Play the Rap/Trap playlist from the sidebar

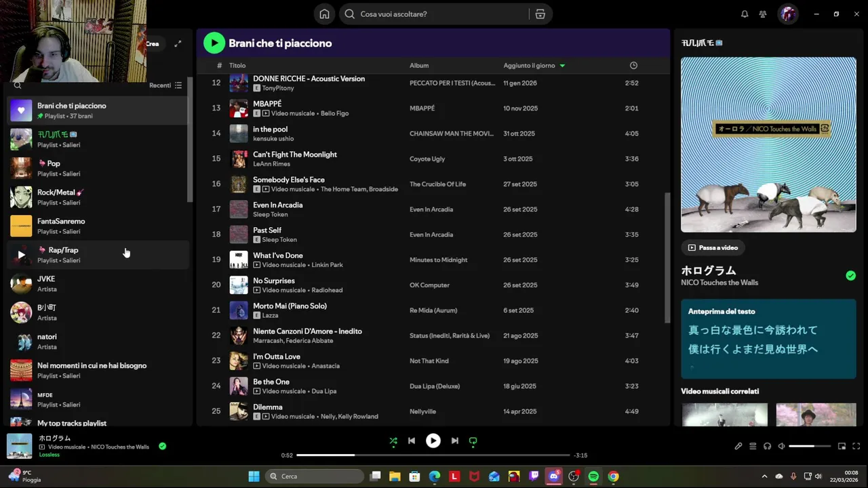tap(21, 255)
